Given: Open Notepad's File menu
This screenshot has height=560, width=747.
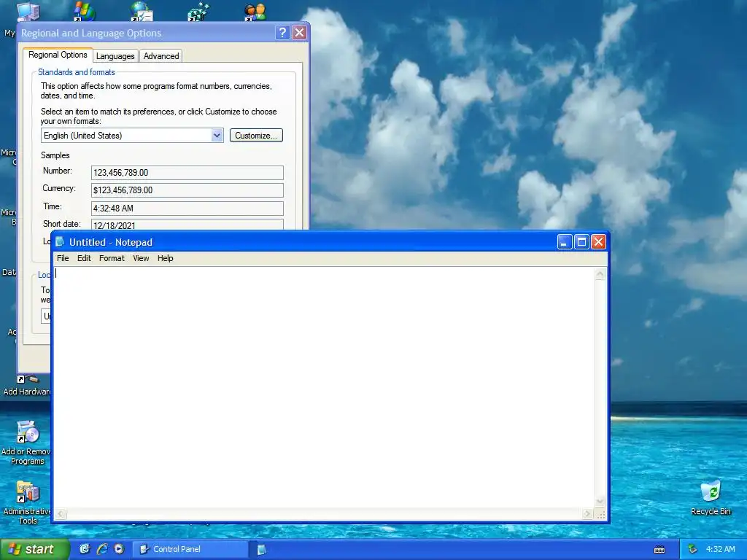Looking at the screenshot, I should click(63, 258).
